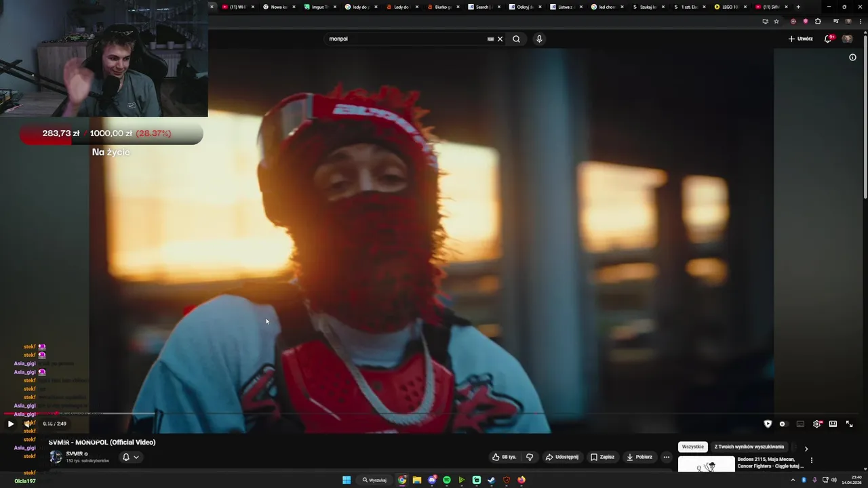868x488 pixels.
Task: Select the Wszystkie filter chip
Action: point(693,447)
